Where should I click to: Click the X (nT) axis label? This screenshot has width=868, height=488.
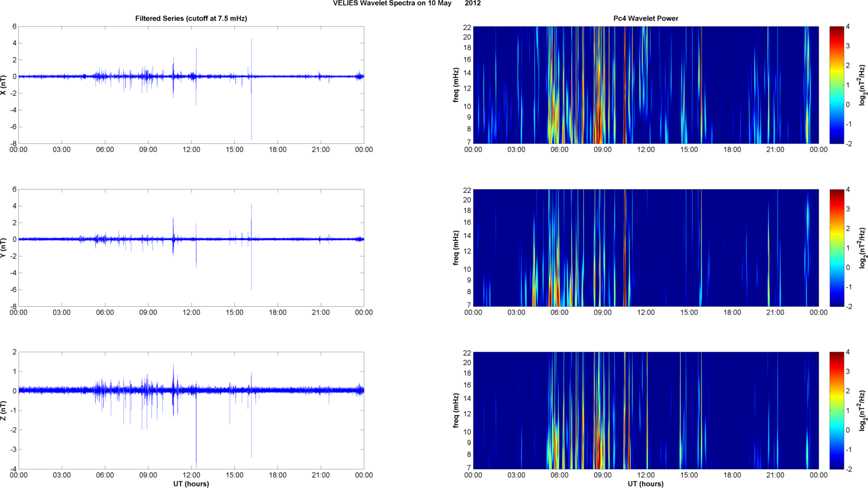[x=3, y=85]
